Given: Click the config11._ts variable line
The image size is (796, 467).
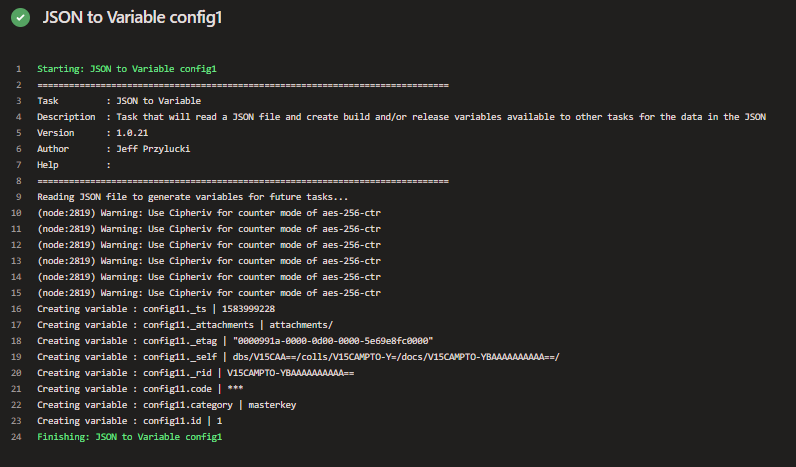Looking at the screenshot, I should click(x=156, y=309).
